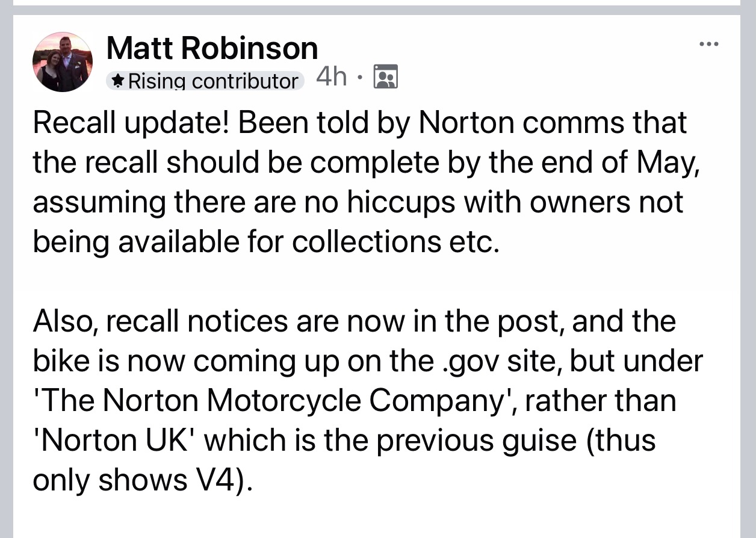Click the dot separator after 4h

360,77
